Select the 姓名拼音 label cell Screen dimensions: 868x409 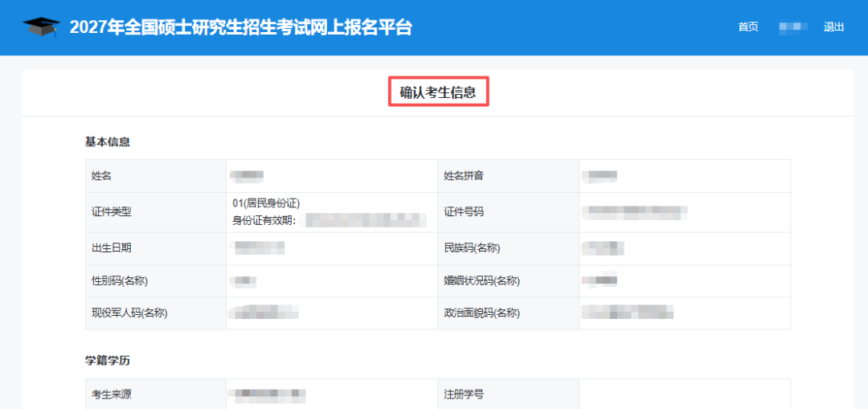[x=508, y=176]
